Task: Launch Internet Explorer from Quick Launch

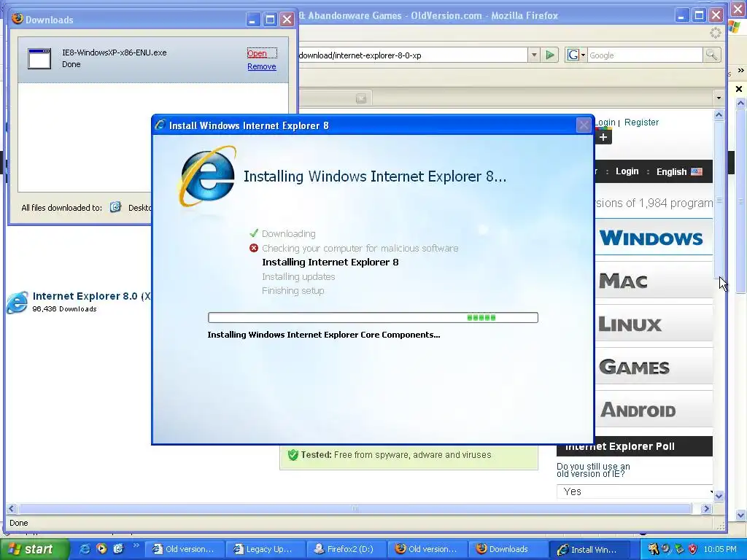Action: tap(85, 548)
